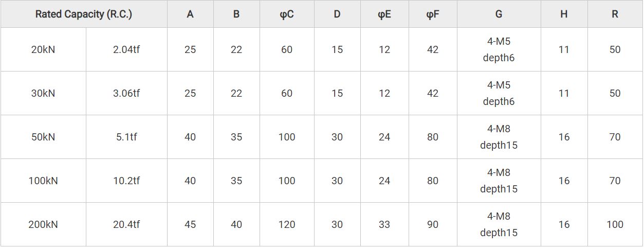Select the 10.2tf cell
Image resolution: width=644 pixels, height=248 pixels.
[x=126, y=181]
